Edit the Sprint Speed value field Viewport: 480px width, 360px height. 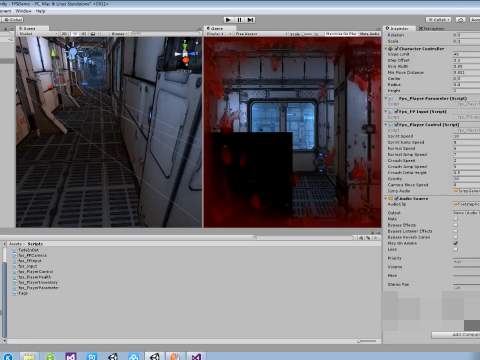(467, 136)
